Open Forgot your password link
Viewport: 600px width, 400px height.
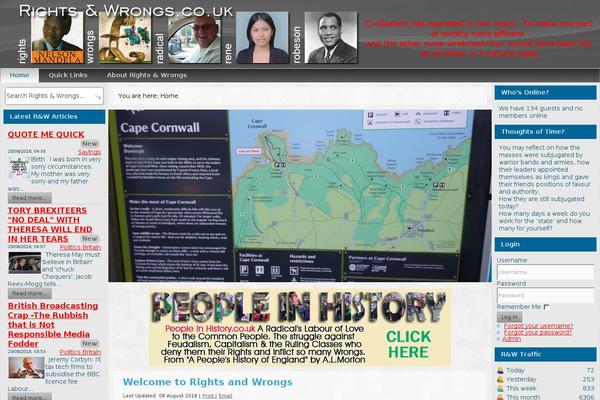click(x=538, y=332)
